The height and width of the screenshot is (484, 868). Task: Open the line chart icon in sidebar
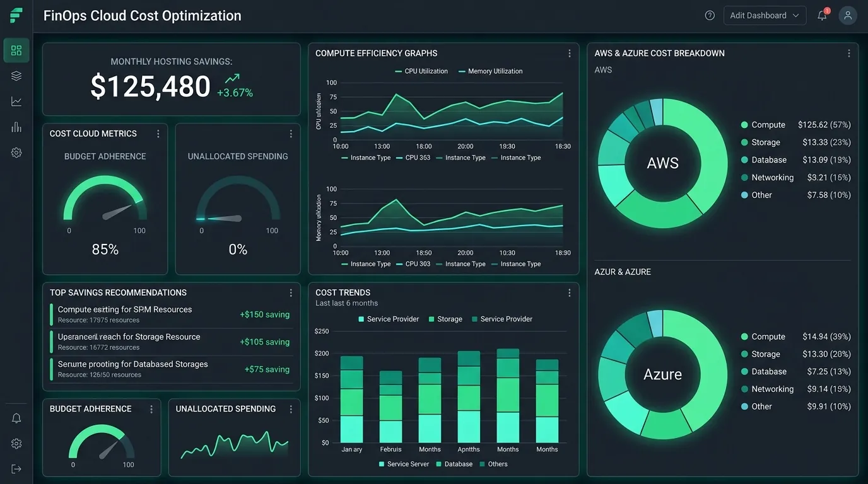[16, 101]
